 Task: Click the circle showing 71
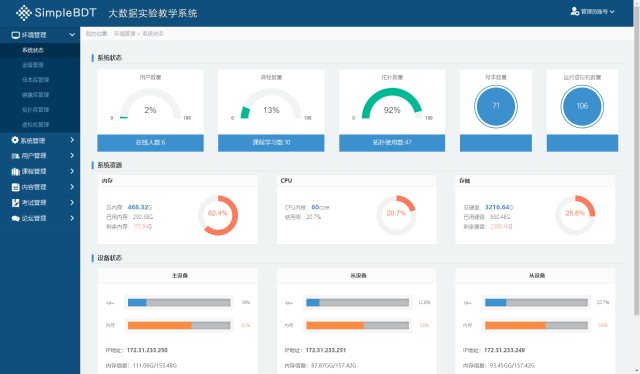(x=496, y=106)
